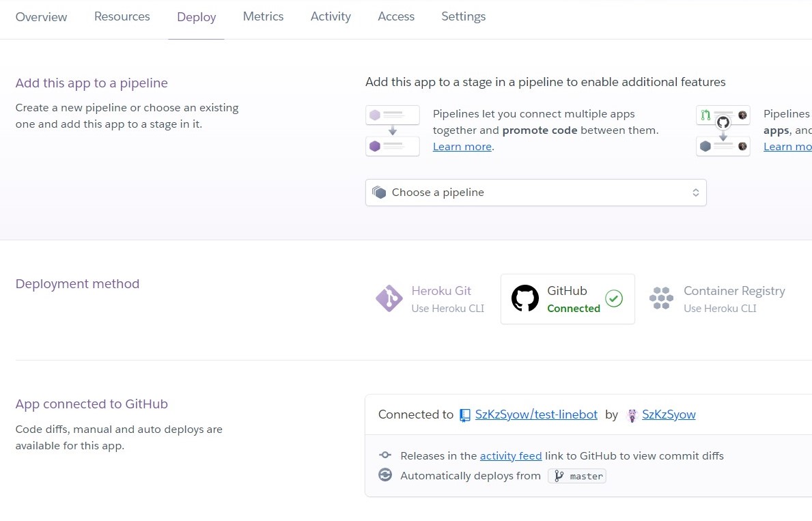Click the 'Add this app to a pipeline' heading
Screen dimensions: 812x521
(92, 83)
